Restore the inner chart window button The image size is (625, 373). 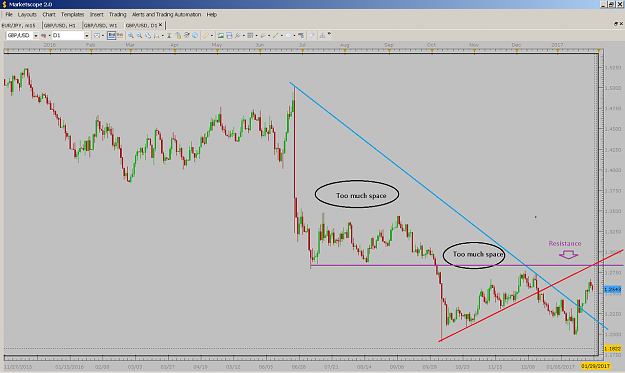[615, 24]
